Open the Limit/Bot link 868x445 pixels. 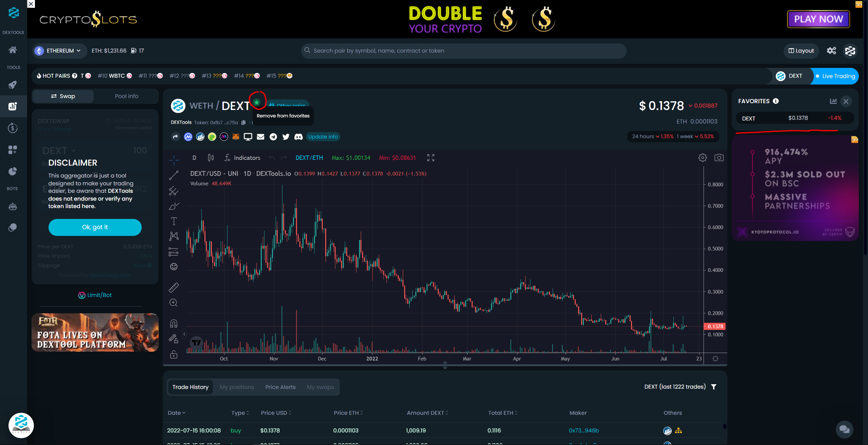(95, 295)
